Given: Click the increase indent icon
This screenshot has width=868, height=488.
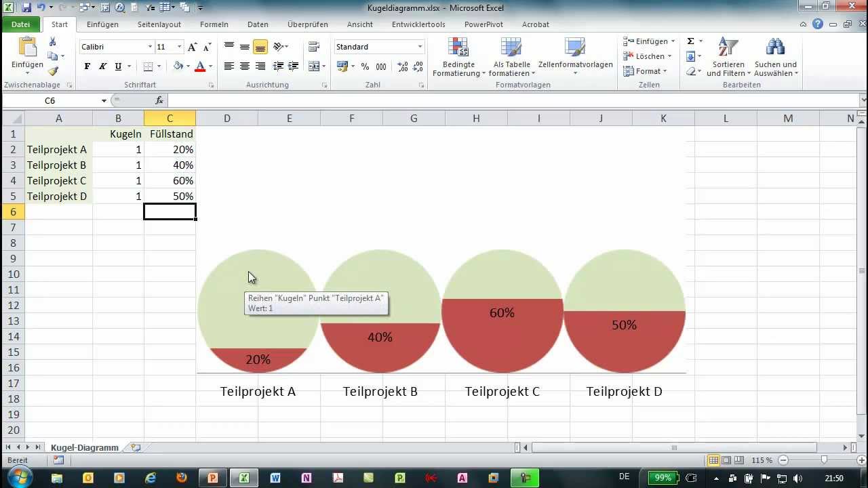Looking at the screenshot, I should [x=293, y=66].
